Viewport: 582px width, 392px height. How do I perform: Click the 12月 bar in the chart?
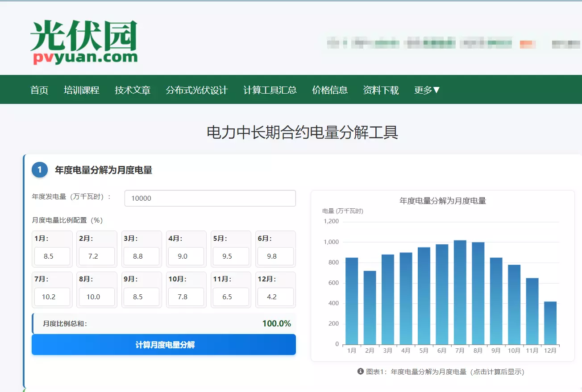[550, 323]
